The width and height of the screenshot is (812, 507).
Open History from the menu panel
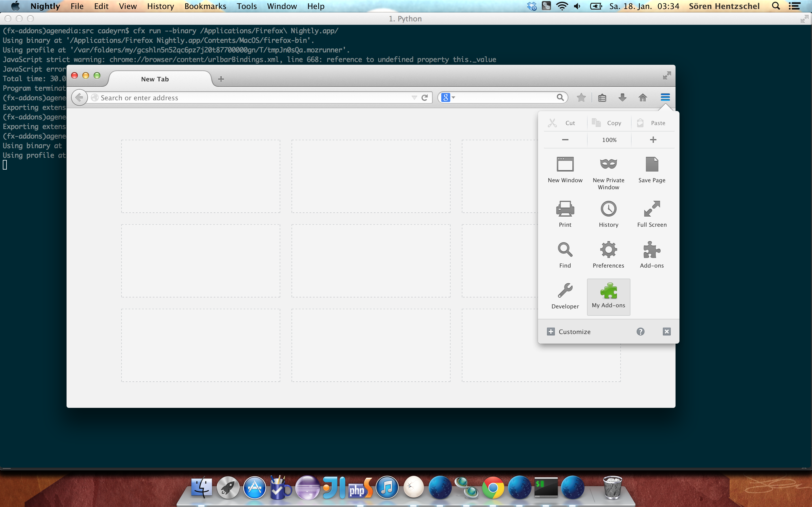tap(608, 213)
